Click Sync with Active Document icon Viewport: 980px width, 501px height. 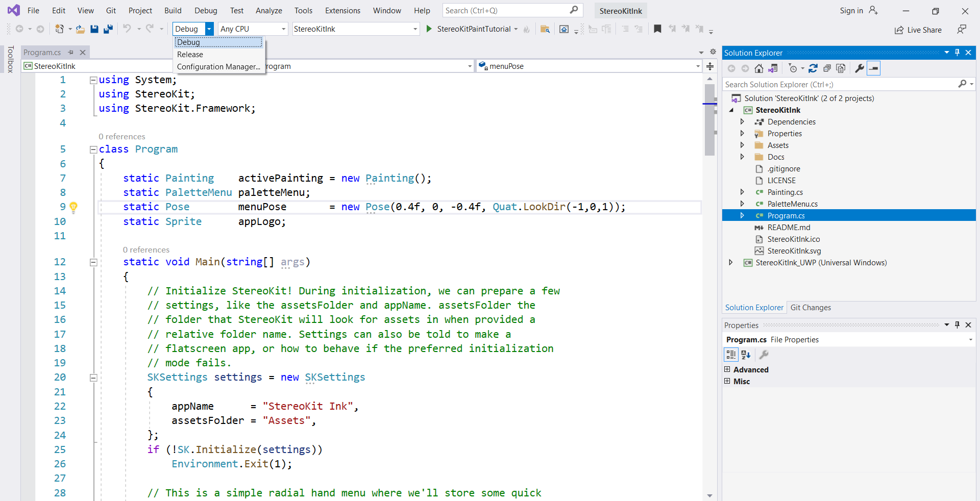click(813, 68)
